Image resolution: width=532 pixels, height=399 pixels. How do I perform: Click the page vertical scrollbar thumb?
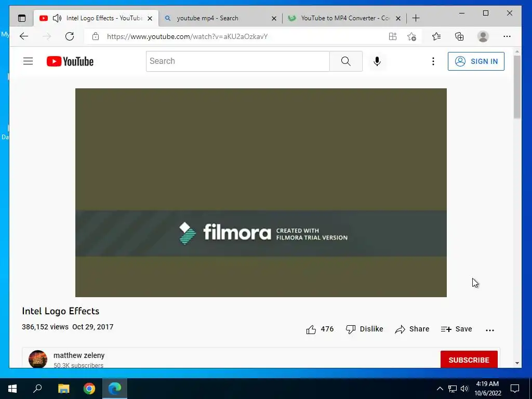[517, 87]
